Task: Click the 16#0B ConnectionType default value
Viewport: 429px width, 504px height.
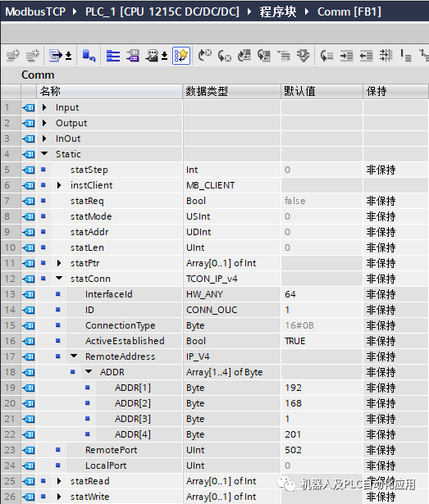Action: click(x=299, y=325)
